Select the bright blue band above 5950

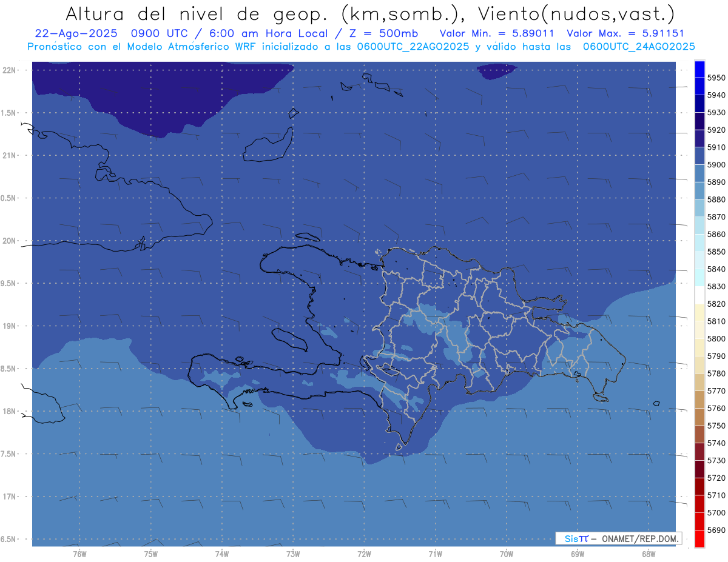tap(699, 69)
